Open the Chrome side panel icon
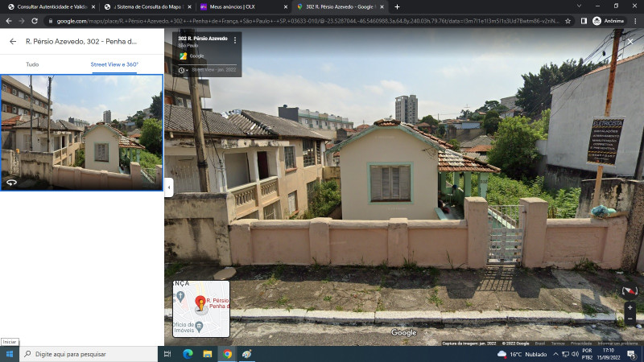This screenshot has width=644, height=362. point(584,21)
